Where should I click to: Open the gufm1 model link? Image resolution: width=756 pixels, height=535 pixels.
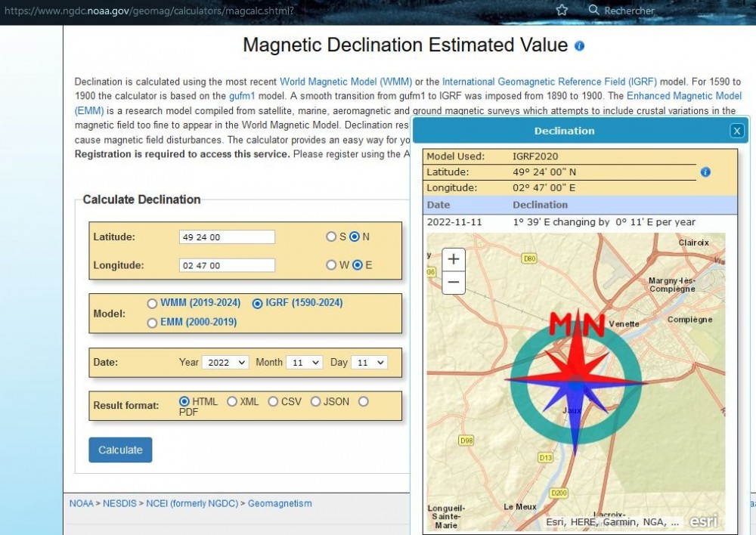tap(242, 96)
